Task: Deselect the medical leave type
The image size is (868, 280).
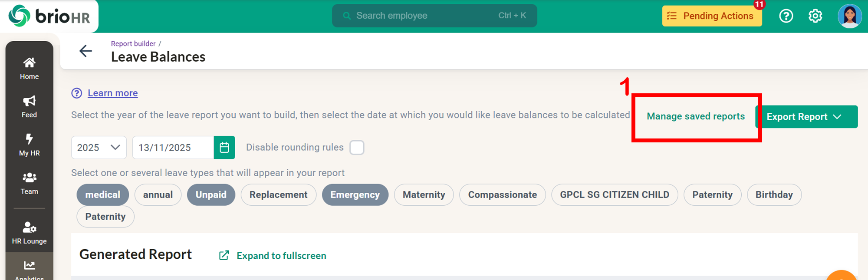Action: click(x=102, y=195)
